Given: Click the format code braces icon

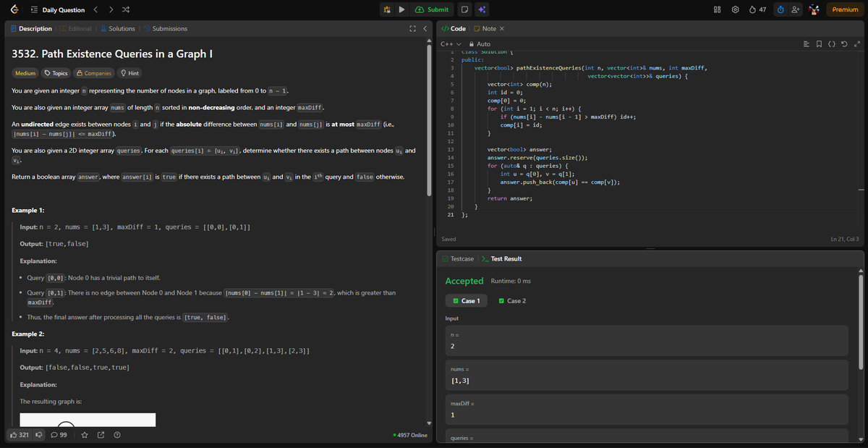Looking at the screenshot, I should tap(832, 44).
